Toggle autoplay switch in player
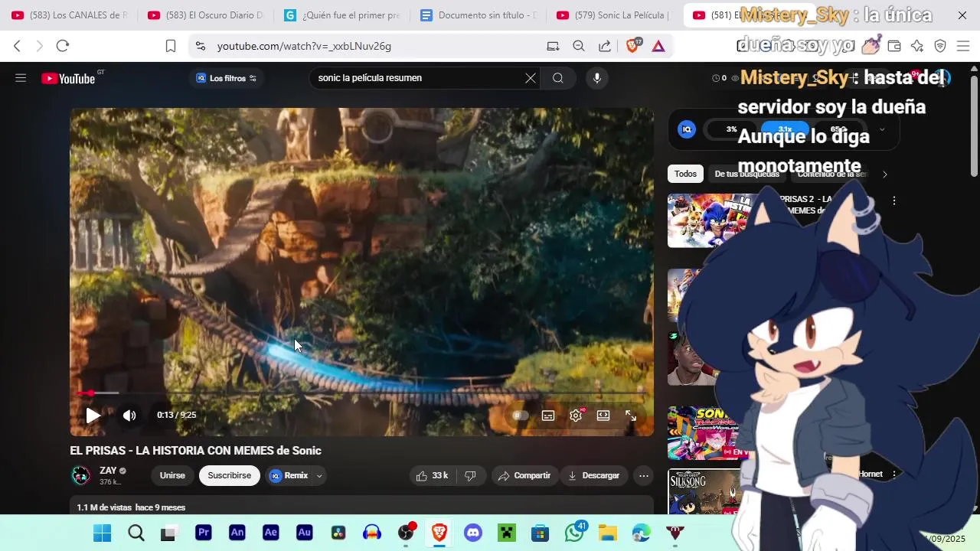The image size is (980, 551). pyautogui.click(x=520, y=416)
